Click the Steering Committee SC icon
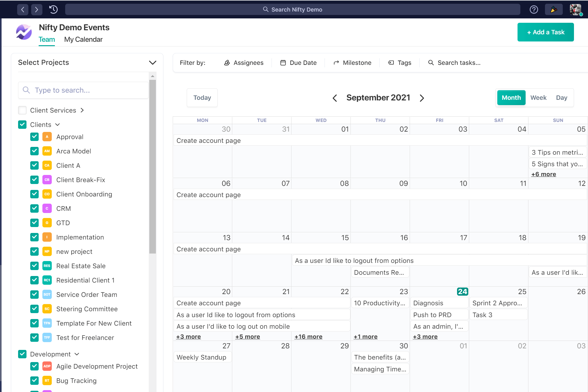 [x=47, y=309]
